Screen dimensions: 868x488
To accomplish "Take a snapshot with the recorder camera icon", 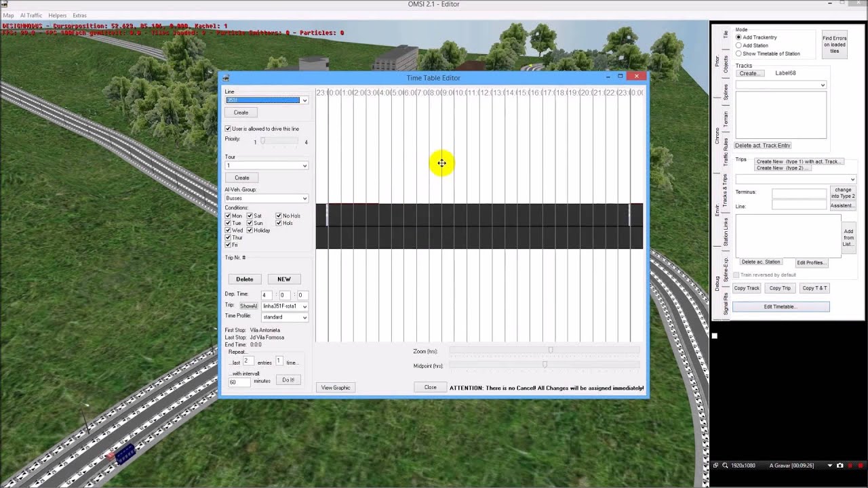I will 840,466.
